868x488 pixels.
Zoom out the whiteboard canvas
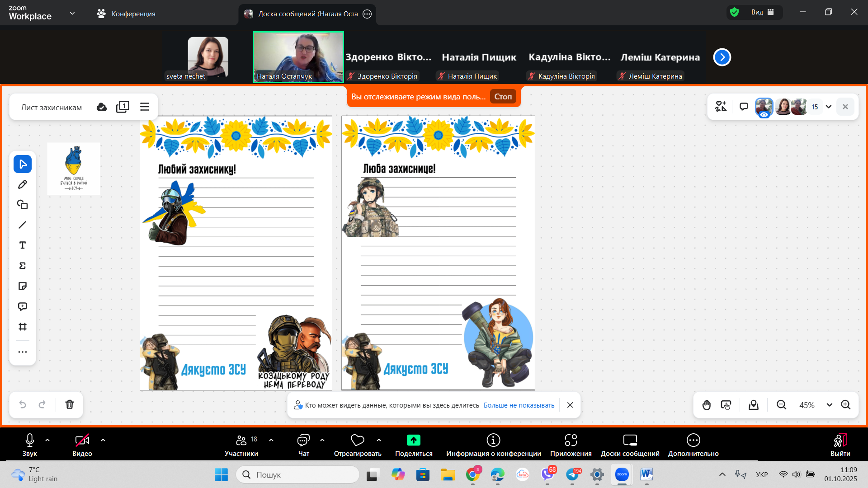[781, 405]
